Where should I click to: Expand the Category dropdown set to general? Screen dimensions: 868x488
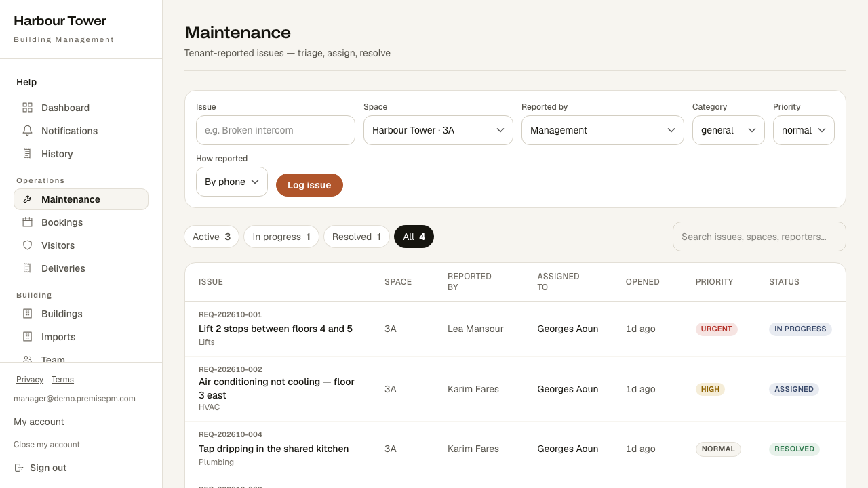tap(728, 130)
